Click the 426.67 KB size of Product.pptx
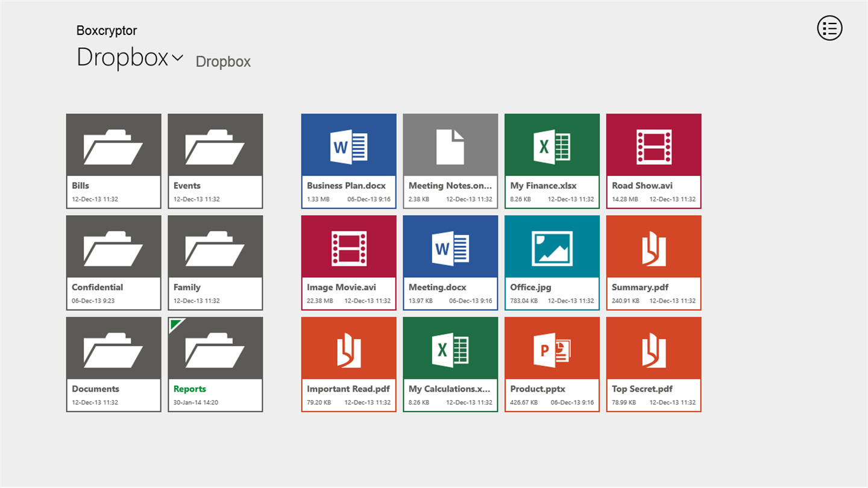This screenshot has width=868, height=488. click(x=524, y=403)
